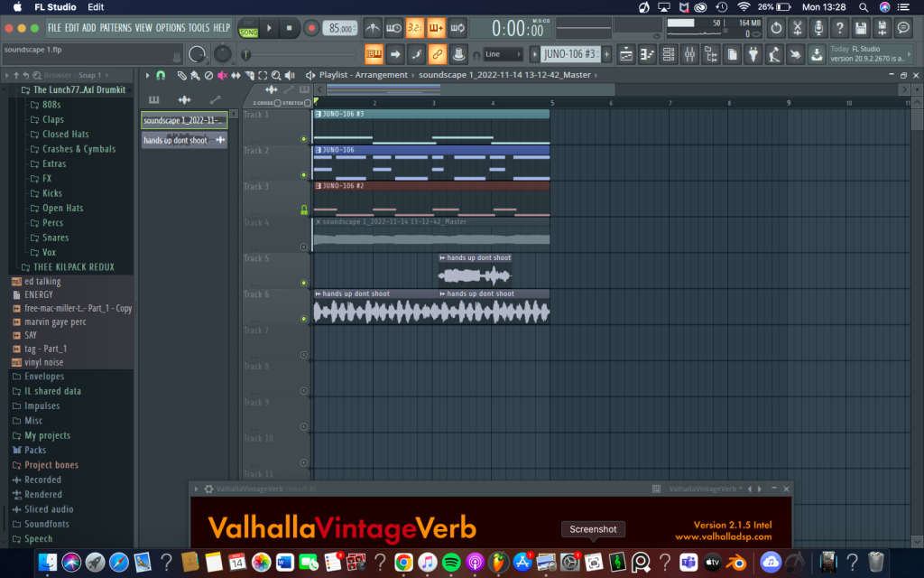
Task: Open the mixer window icon
Action: click(690, 54)
